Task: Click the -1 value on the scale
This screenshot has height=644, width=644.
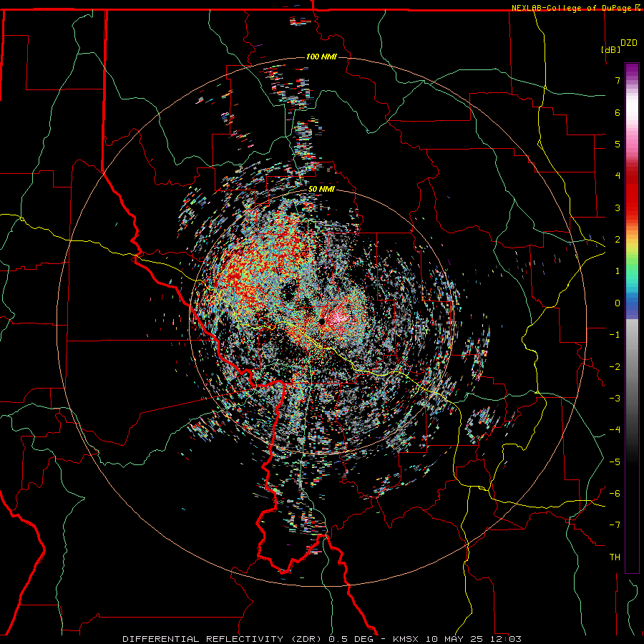Action: click(x=615, y=335)
